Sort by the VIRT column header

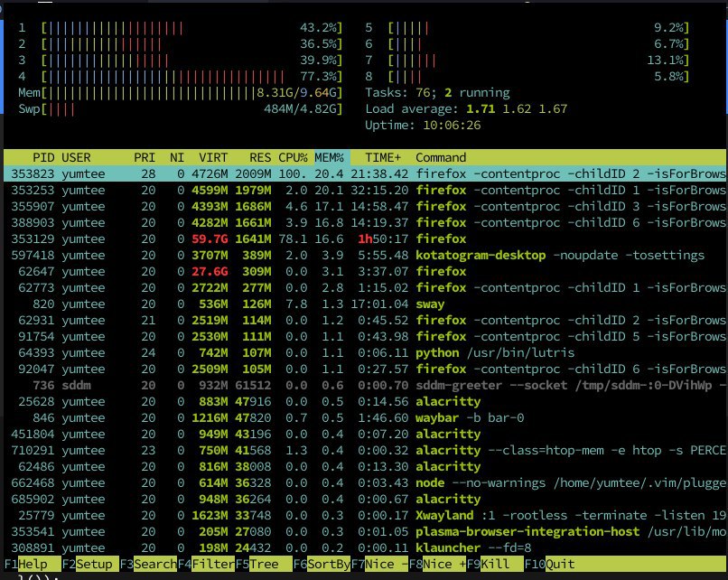click(x=213, y=158)
